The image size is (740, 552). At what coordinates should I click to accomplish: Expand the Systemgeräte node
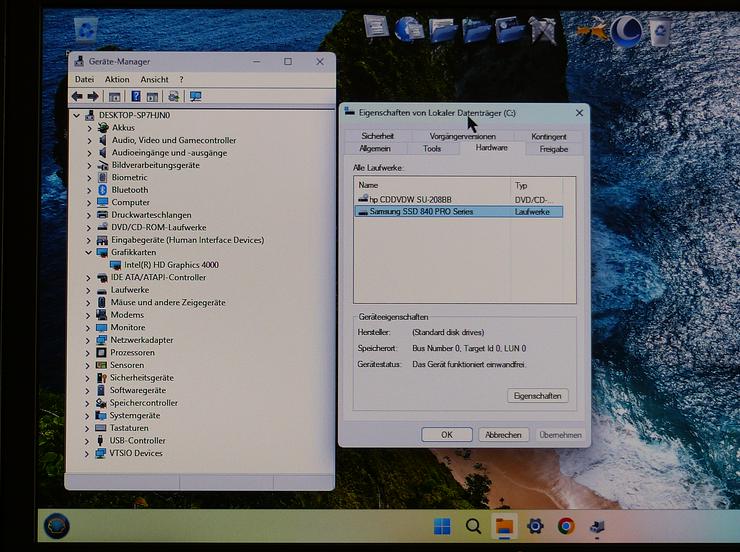click(87, 416)
